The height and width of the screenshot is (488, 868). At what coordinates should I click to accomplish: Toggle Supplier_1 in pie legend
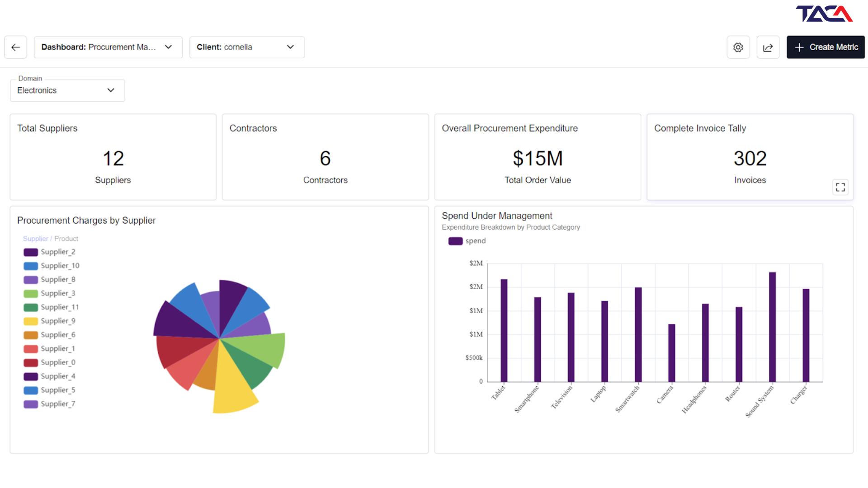[x=50, y=349]
